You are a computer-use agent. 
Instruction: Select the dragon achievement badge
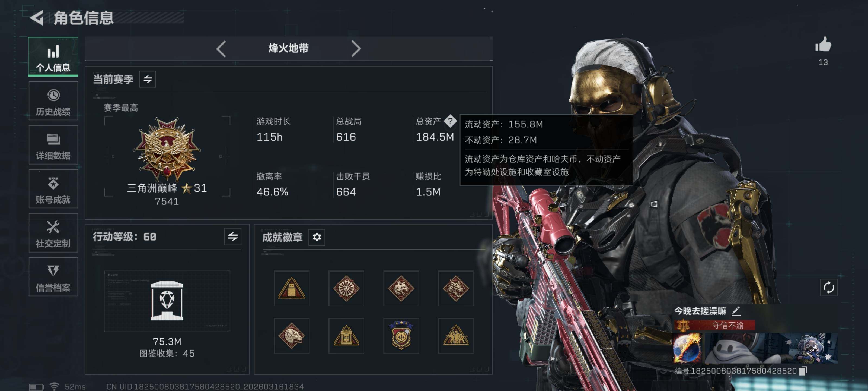pos(456,288)
